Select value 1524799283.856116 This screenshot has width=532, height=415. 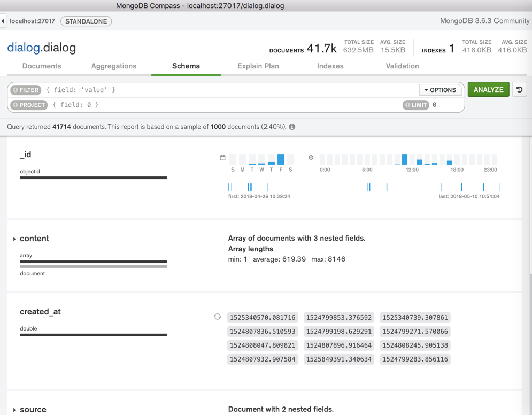pos(415,359)
